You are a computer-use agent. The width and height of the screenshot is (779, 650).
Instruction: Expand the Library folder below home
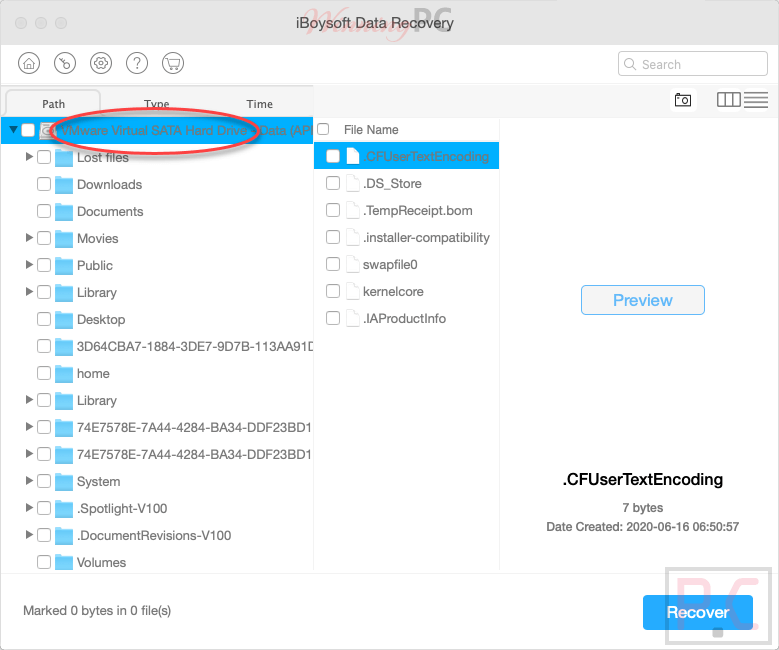tap(29, 400)
